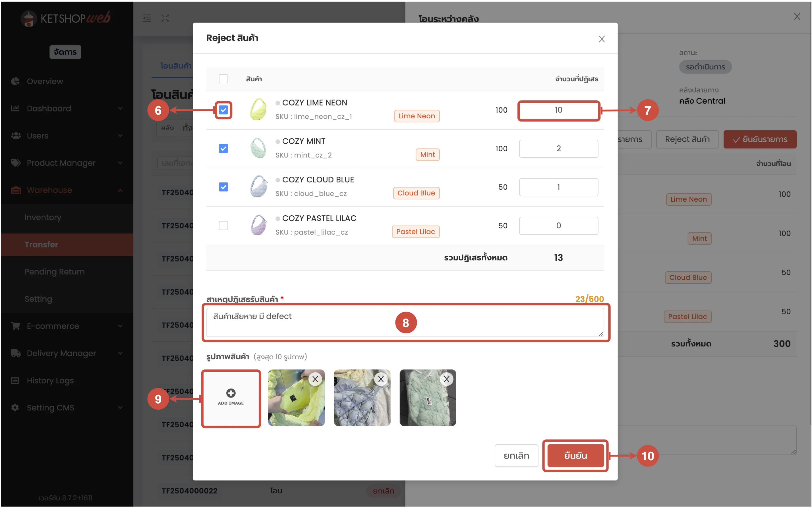Close the Reject สินค้า dialog

[601, 39]
